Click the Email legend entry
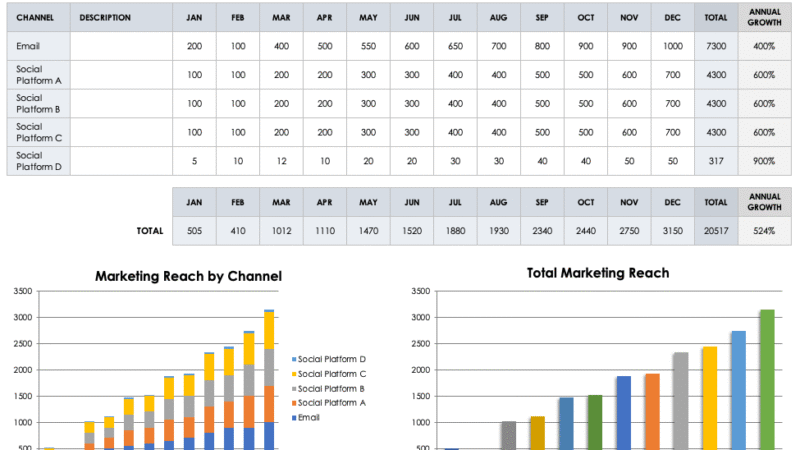Viewport: 800px width, 450px height. click(x=306, y=417)
